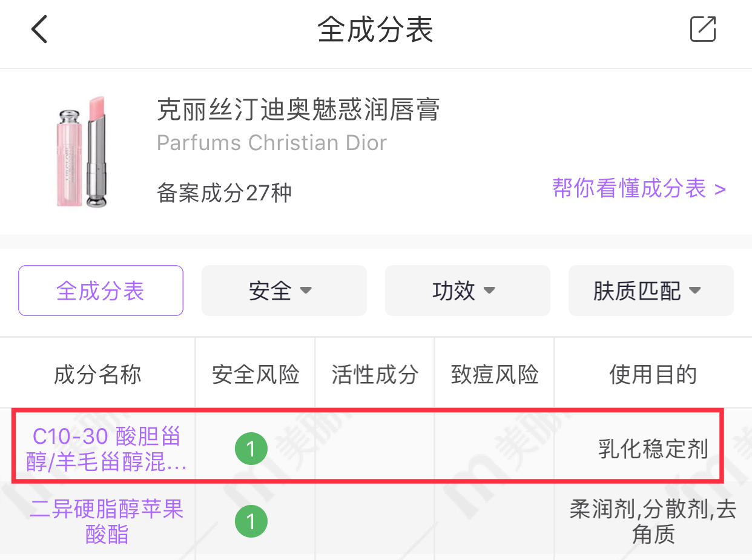
Task: Tap the share icon at top right
Action: [702, 28]
